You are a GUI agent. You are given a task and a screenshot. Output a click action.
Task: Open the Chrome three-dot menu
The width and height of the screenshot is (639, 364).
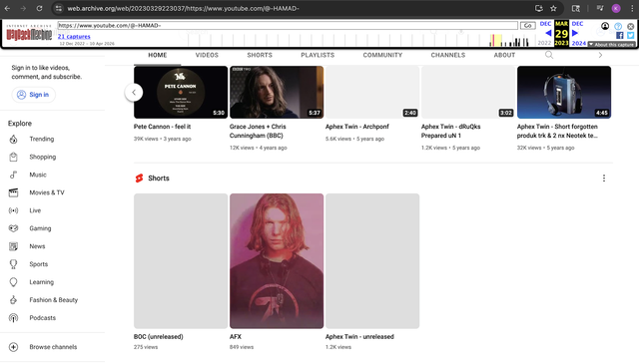coord(632,8)
